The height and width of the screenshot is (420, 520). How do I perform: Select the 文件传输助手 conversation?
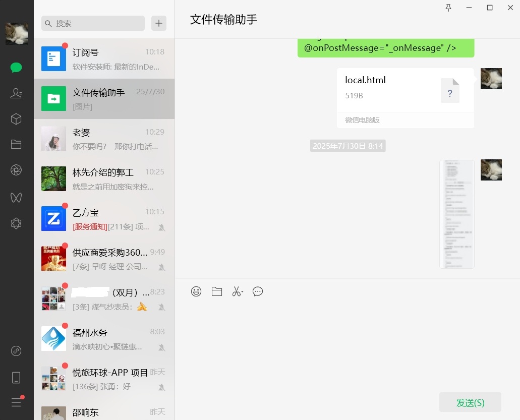point(104,99)
